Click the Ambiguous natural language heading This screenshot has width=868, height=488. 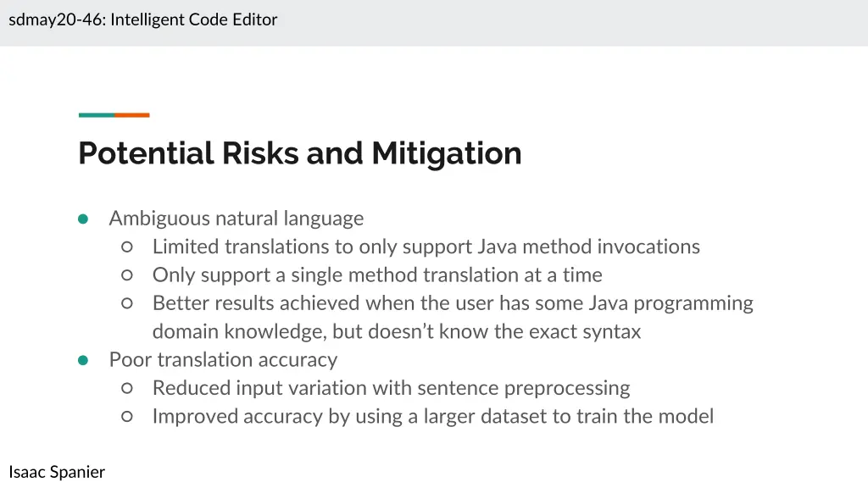(x=236, y=219)
